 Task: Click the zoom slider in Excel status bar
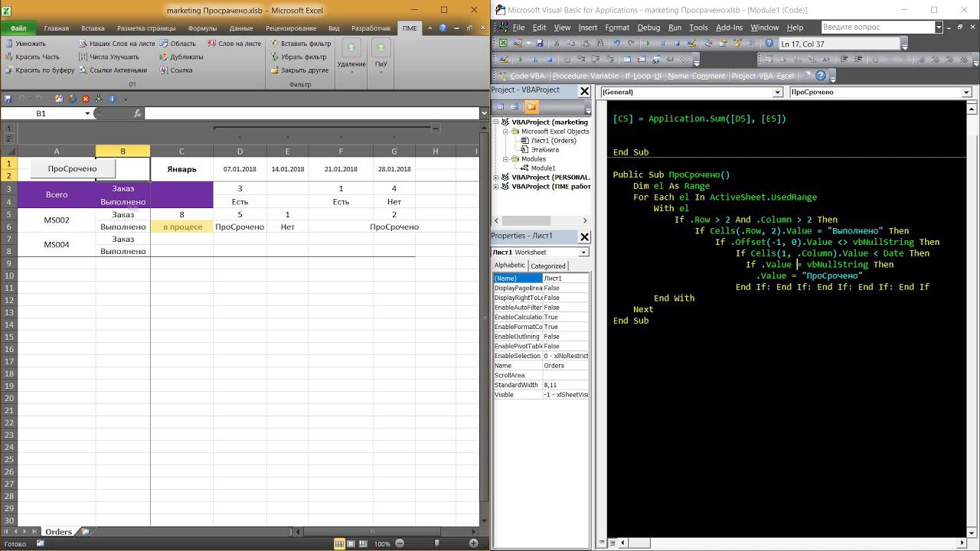[436, 544]
